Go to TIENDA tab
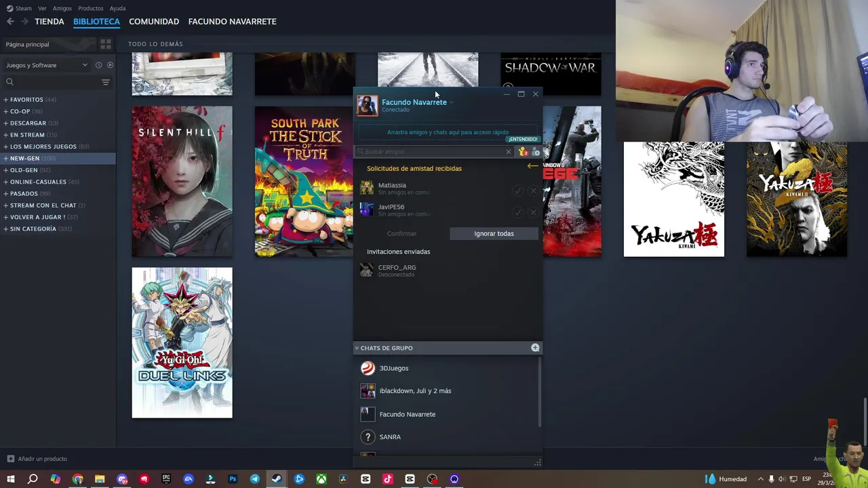This screenshot has height=488, width=868. click(50, 22)
